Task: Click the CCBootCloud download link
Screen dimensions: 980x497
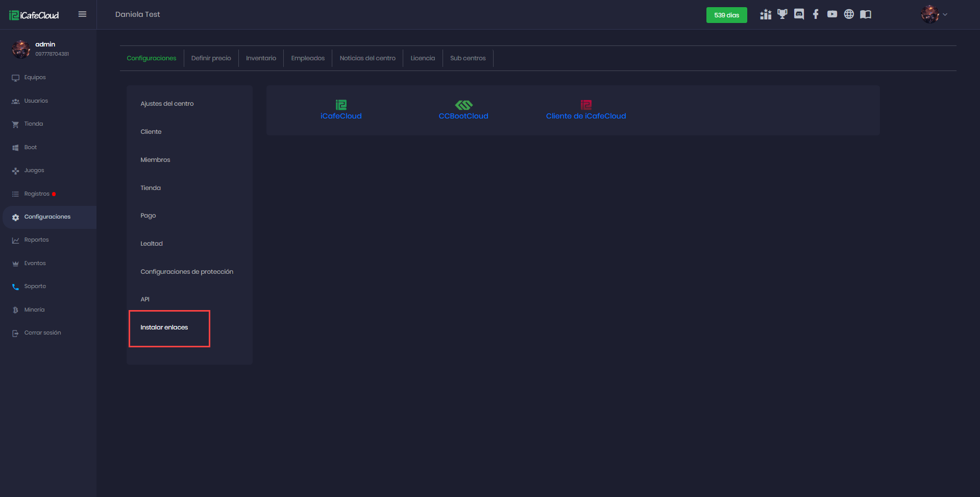Action: pos(463,116)
